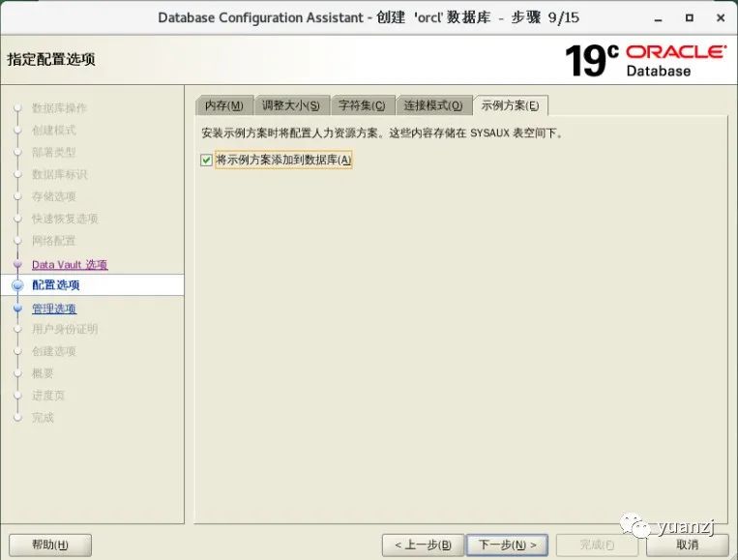
Task: Switch to the 内存(M) tab
Action: 224,105
